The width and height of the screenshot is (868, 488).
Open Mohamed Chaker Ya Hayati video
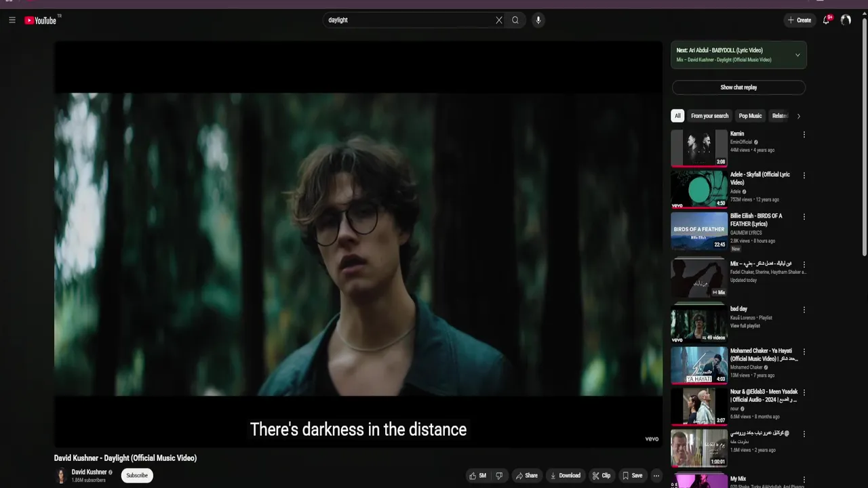tap(699, 365)
